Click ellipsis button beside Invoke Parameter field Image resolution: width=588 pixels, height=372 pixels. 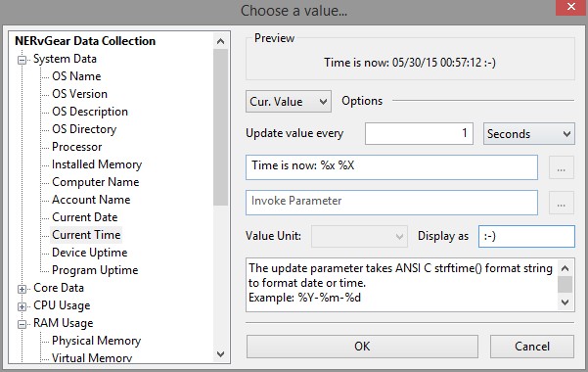click(x=562, y=203)
